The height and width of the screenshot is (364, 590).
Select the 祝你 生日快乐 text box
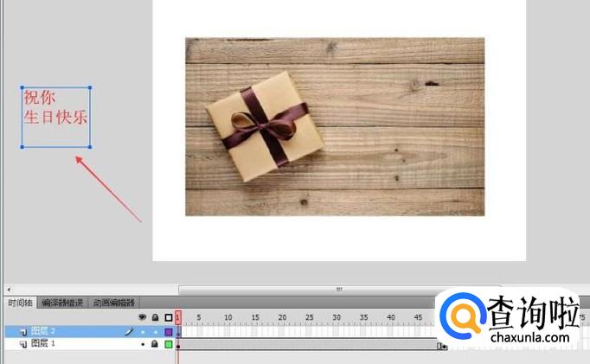pyautogui.click(x=55, y=118)
